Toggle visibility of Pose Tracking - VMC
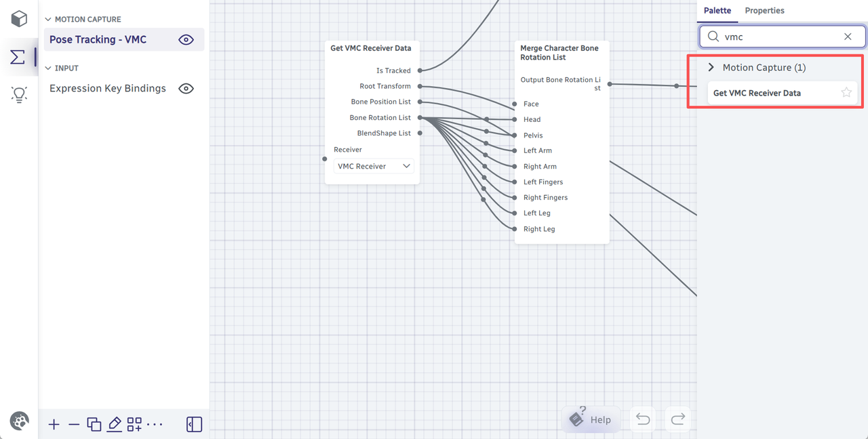The width and height of the screenshot is (868, 439). pos(186,40)
